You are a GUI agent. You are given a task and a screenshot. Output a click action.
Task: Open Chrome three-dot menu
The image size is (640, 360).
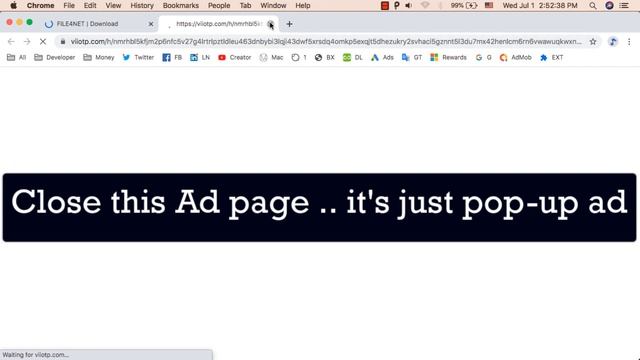tap(629, 42)
